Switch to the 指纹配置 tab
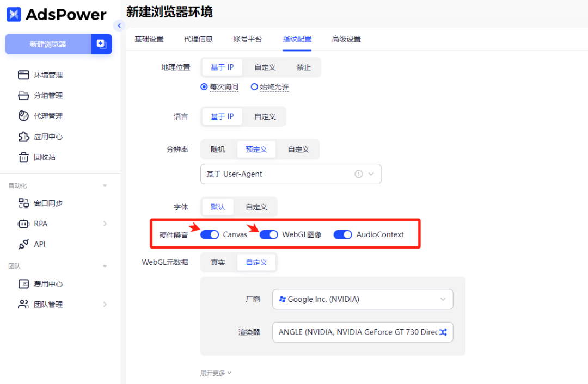Screen dimensions: 588x384 click(297, 39)
